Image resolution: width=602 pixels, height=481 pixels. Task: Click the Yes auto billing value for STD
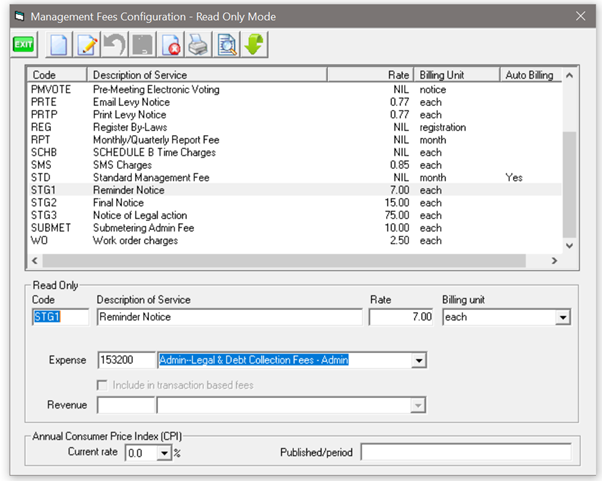pos(514,177)
